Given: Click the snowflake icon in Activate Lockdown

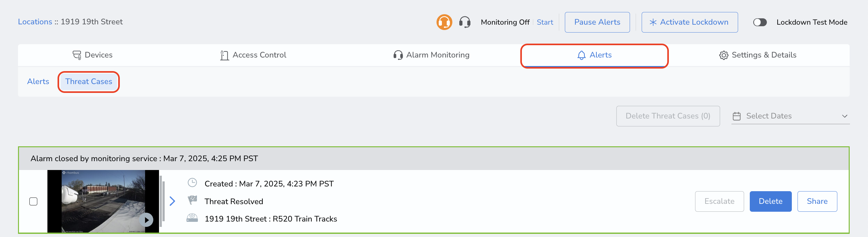Looking at the screenshot, I should (653, 22).
